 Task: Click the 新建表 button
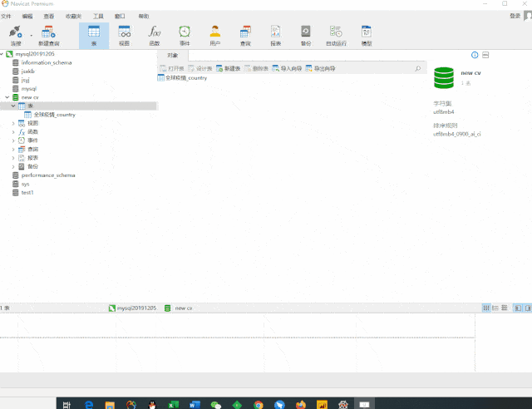pyautogui.click(x=229, y=68)
